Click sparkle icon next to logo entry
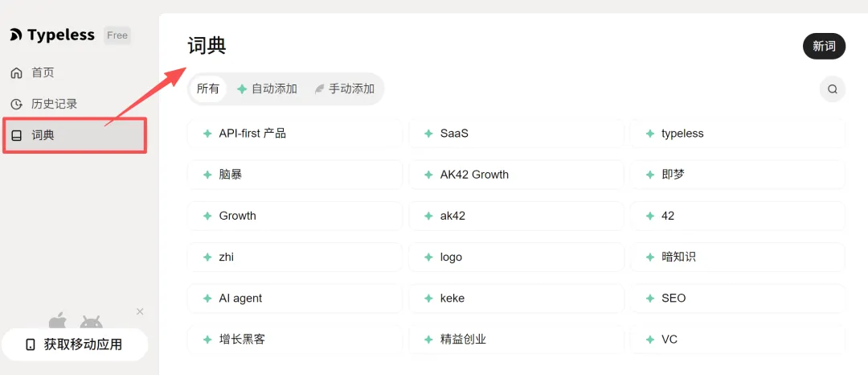 point(428,257)
